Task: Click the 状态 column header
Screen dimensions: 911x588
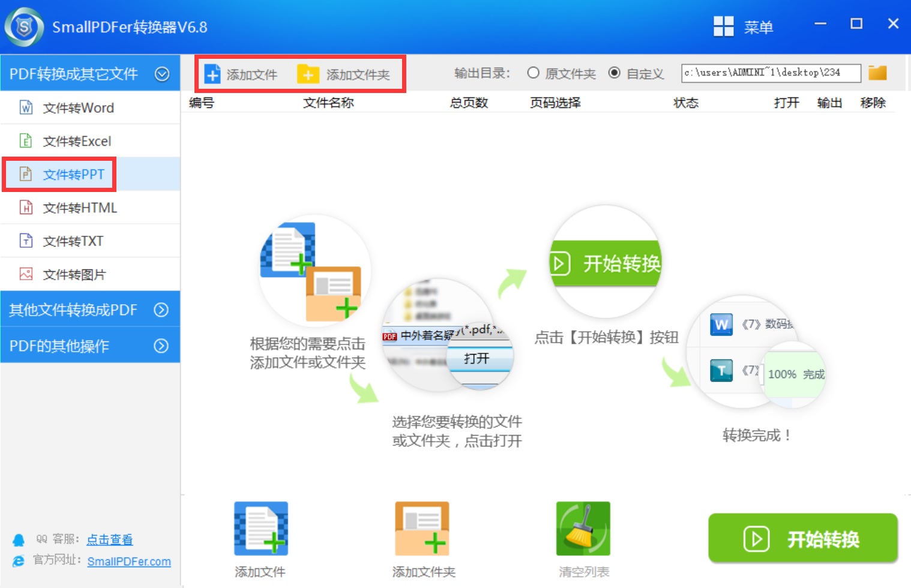Action: pyautogui.click(x=686, y=103)
